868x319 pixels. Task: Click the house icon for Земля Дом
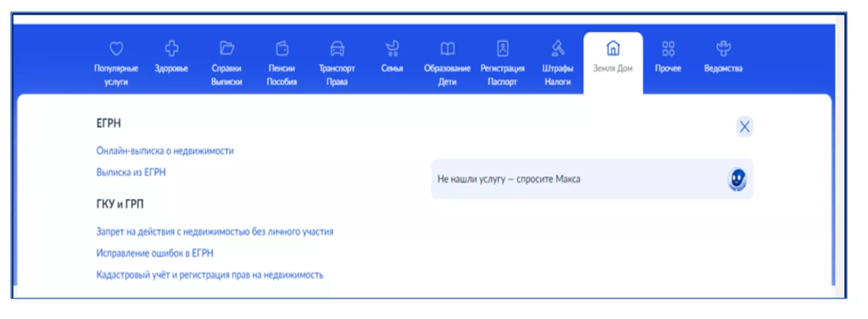point(613,48)
